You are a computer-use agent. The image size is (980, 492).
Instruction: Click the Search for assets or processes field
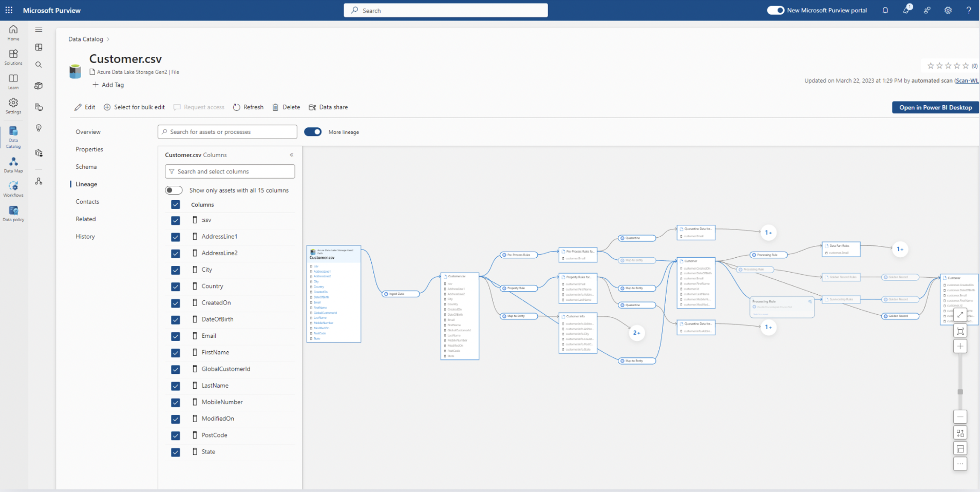click(227, 132)
